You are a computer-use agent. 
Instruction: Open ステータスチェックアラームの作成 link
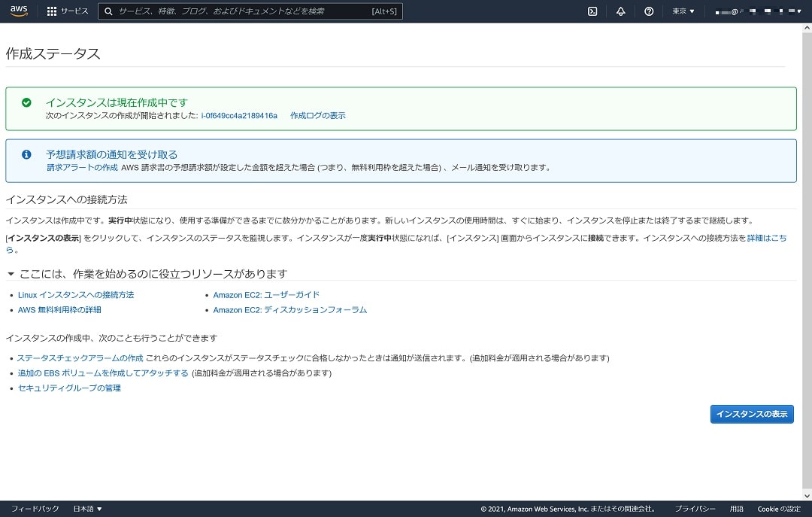(x=80, y=358)
